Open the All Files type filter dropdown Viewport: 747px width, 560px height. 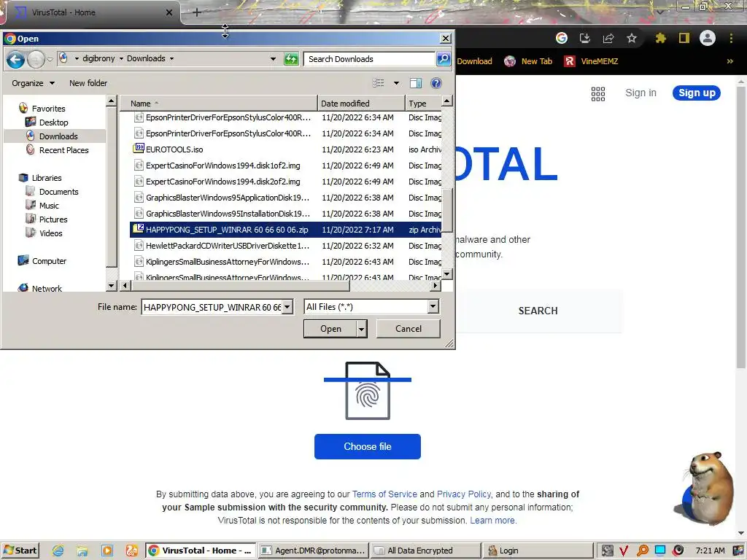click(x=433, y=307)
